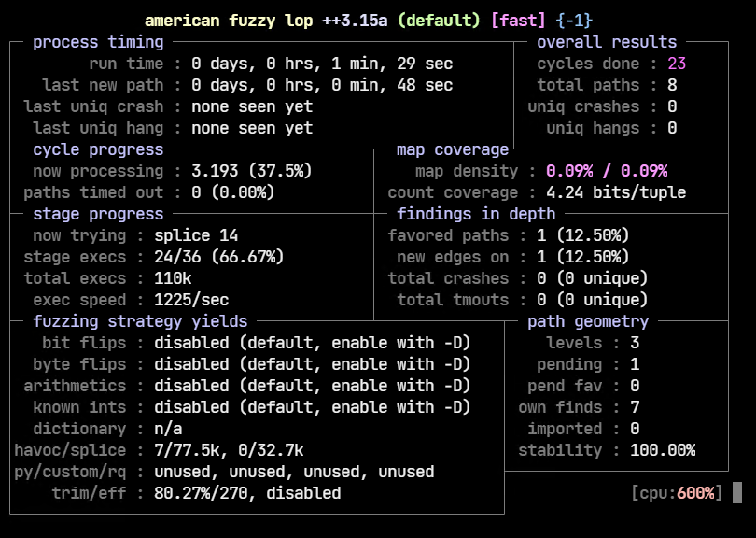The image size is (756, 538).
Task: Select 'none seen yet' beside last uniq hang
Action: click(x=252, y=128)
